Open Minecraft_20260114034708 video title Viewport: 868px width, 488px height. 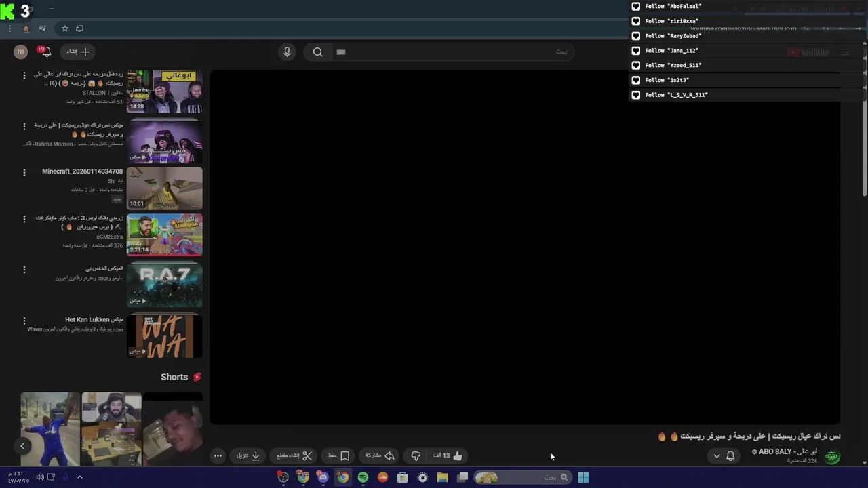pos(82,171)
